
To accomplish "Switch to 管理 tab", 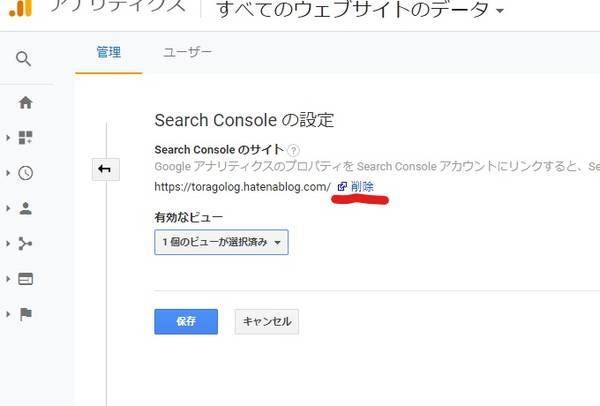I will click(109, 52).
